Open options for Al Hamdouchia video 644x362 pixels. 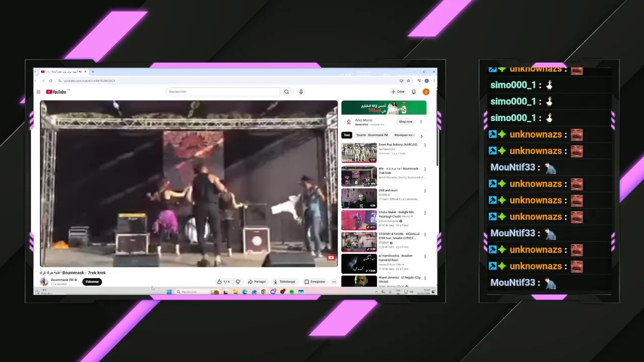coord(425,256)
